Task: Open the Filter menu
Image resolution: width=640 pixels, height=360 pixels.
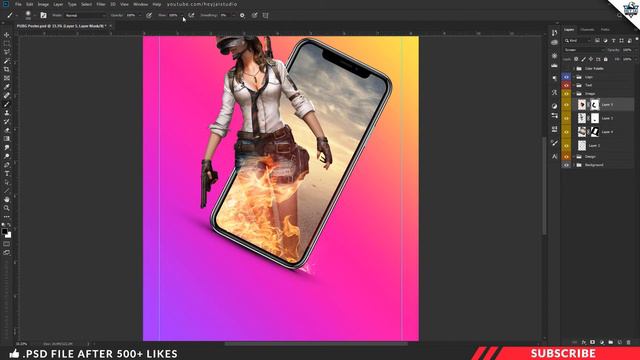Action: (101, 4)
